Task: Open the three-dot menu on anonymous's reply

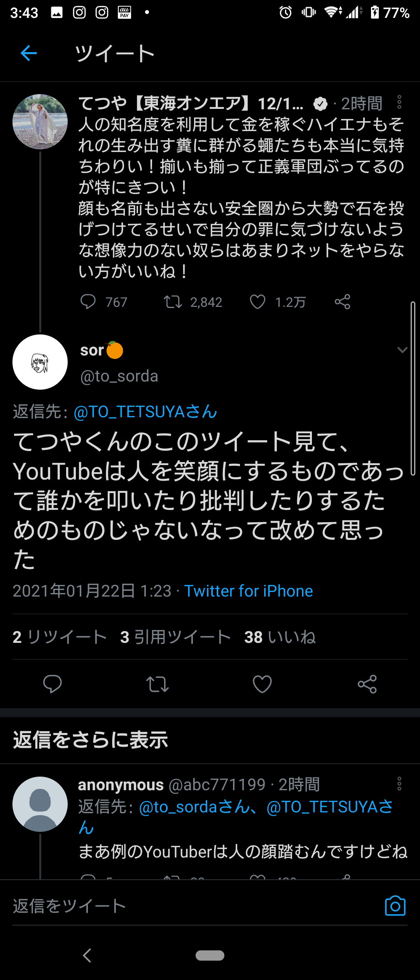Action: [x=399, y=784]
